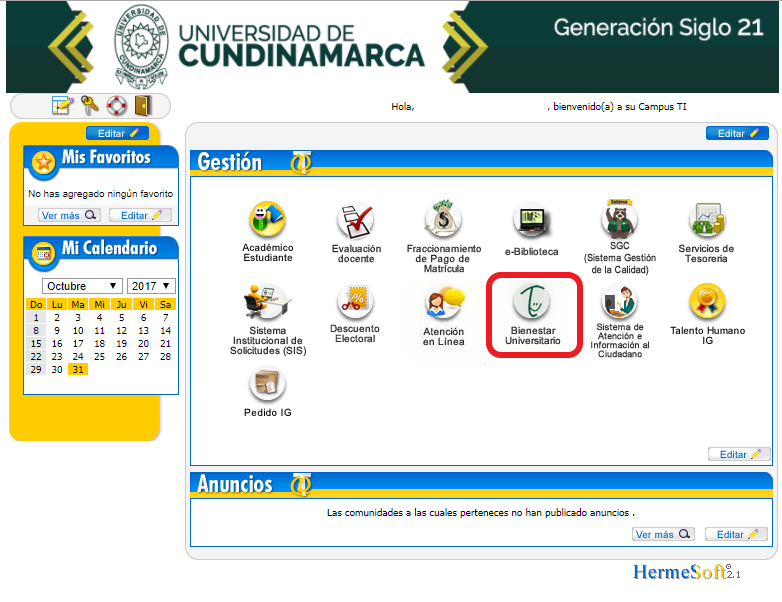
Task: Click the notepad edit profile toolbar icon
Action: pos(62,105)
